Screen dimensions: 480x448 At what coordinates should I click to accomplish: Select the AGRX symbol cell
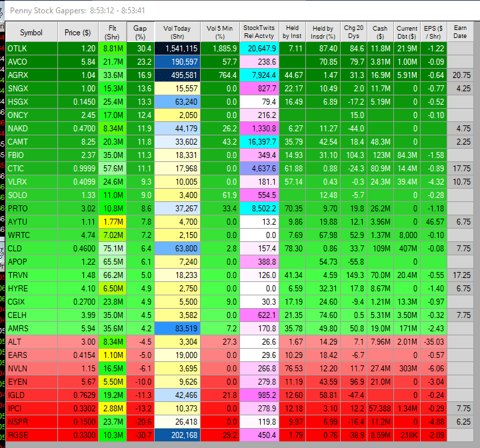(31, 75)
